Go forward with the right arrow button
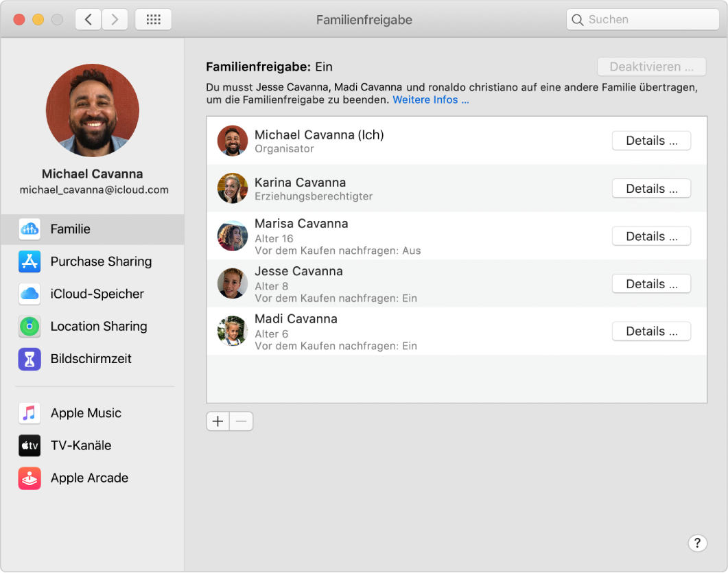 point(115,19)
